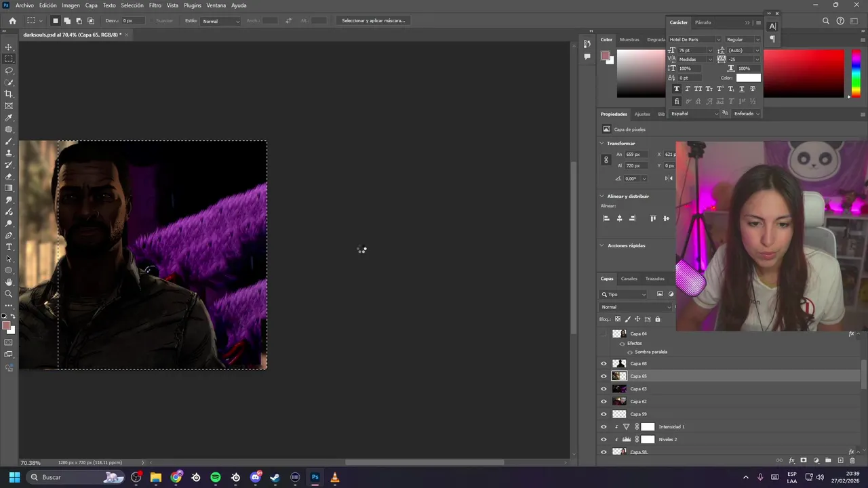
Task: Open the Filtro menu
Action: (155, 5)
